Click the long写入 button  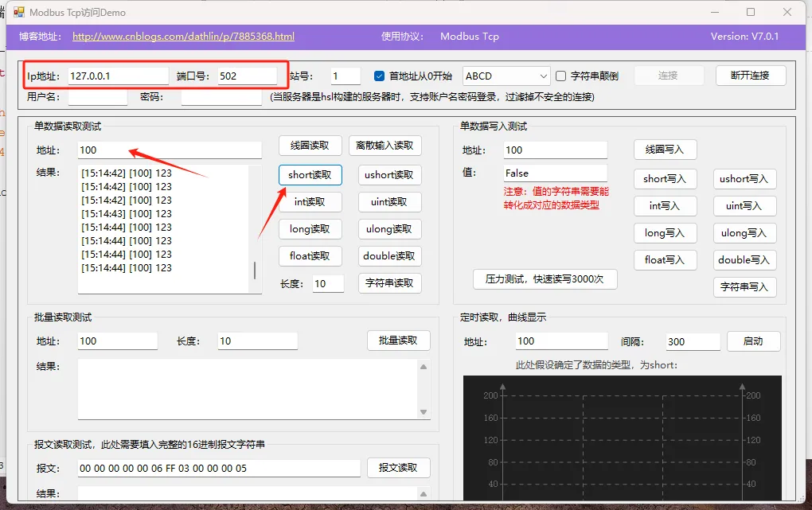[665, 233]
